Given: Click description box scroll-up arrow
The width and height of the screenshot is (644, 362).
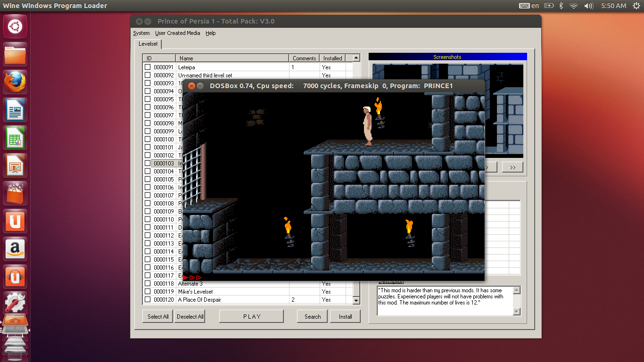Looking at the screenshot, I should 517,290.
